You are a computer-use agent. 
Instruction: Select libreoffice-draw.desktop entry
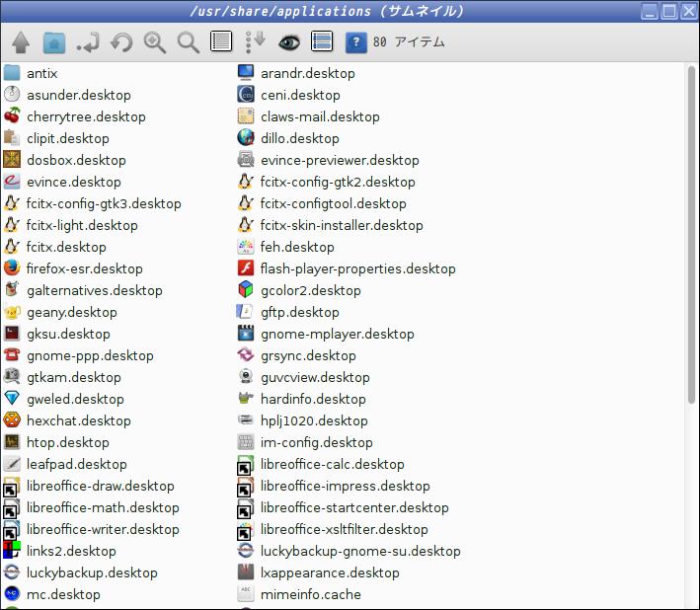(89, 486)
